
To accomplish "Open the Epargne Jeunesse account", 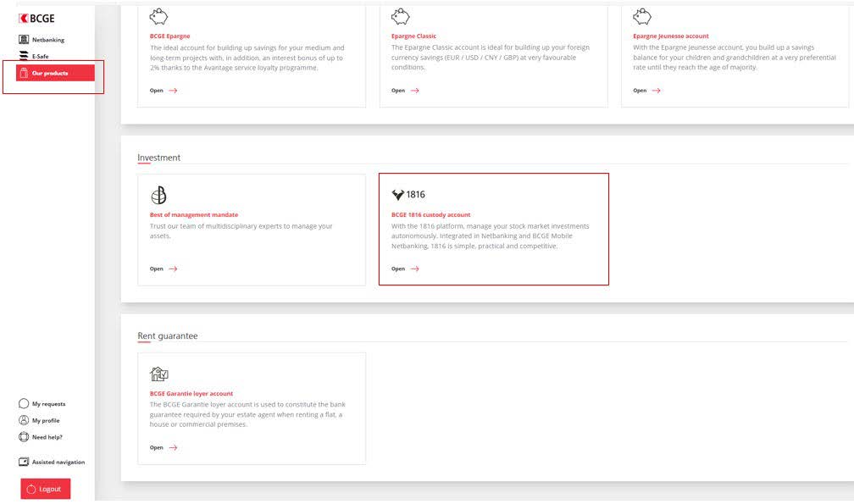I will click(646, 91).
